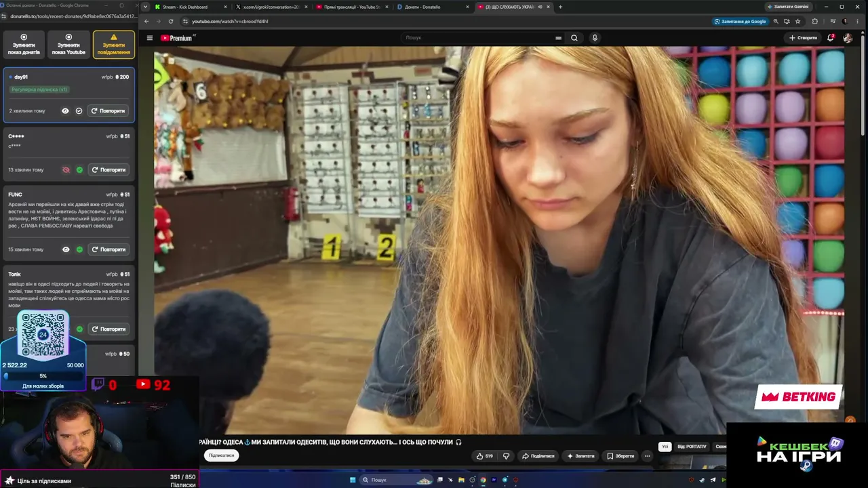Click the Запитати Gemini button

[x=788, y=7]
